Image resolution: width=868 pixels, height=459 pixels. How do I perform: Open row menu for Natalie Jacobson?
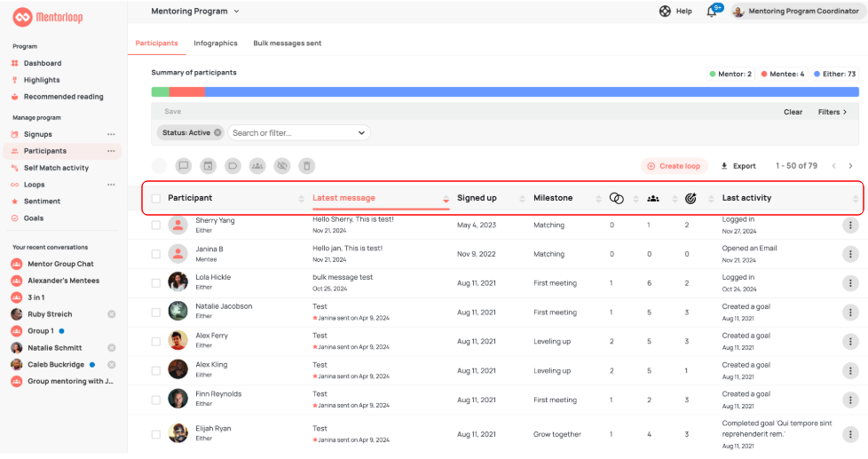(850, 313)
